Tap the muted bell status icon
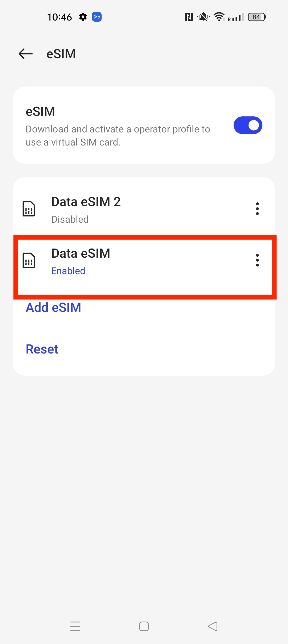 point(203,17)
